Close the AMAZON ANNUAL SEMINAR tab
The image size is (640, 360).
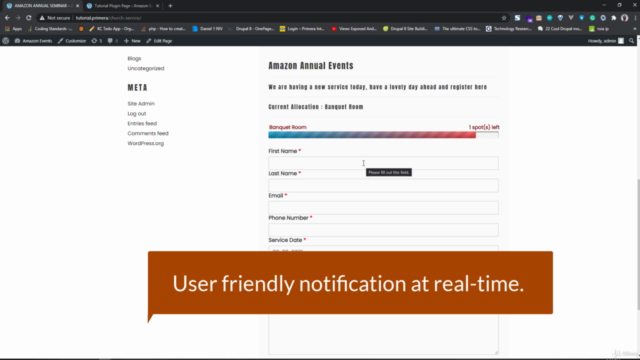click(x=78, y=6)
